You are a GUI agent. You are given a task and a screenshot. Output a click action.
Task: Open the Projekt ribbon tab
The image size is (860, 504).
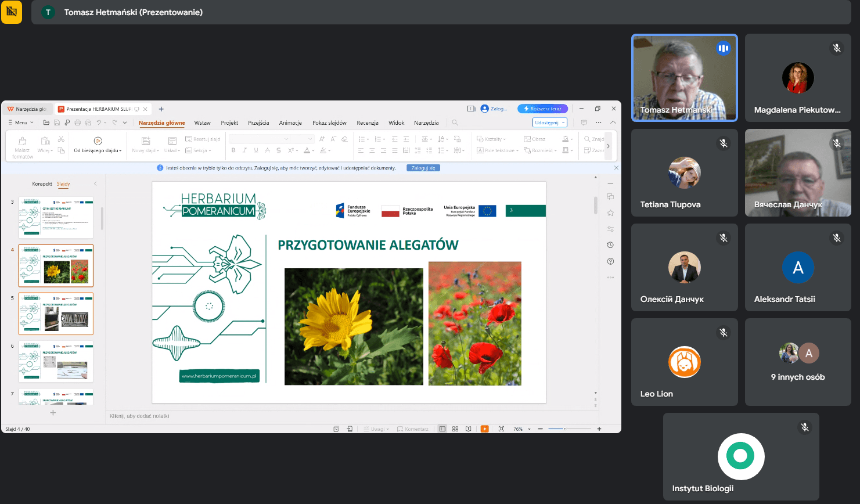[x=229, y=123]
